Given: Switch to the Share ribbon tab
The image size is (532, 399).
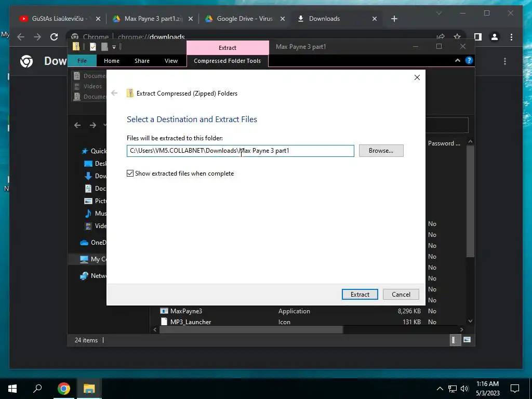Looking at the screenshot, I should pos(142,61).
